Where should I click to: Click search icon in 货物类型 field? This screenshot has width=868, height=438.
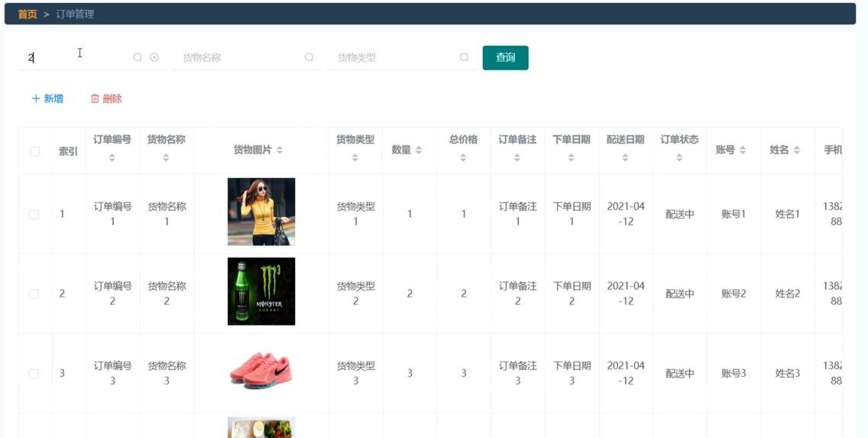[464, 57]
